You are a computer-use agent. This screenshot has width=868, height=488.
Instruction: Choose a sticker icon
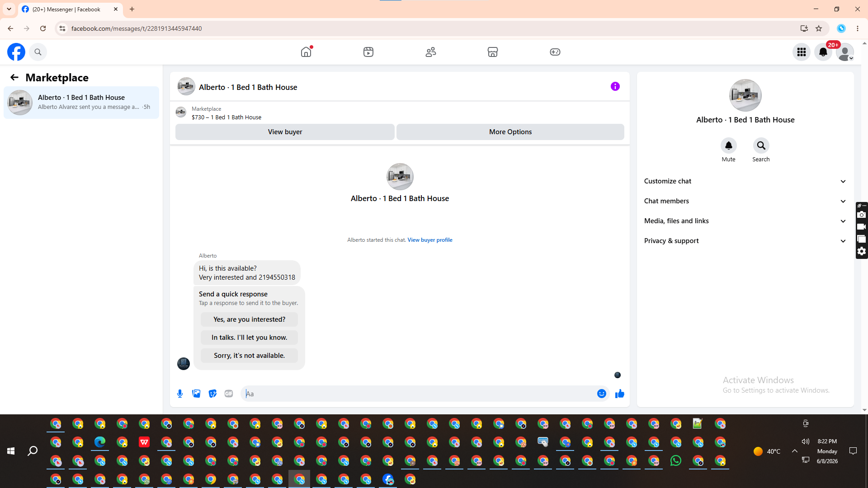click(212, 394)
